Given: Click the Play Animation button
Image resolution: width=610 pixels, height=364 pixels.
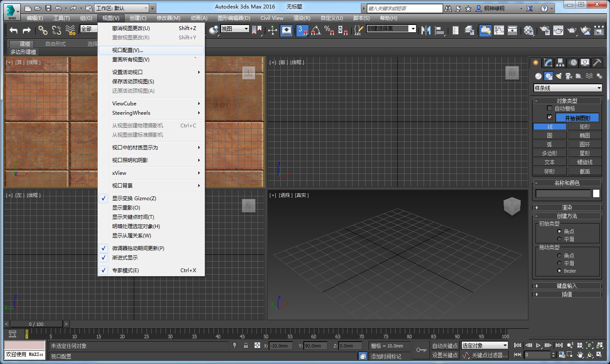Looking at the screenshot, I should point(538,345).
